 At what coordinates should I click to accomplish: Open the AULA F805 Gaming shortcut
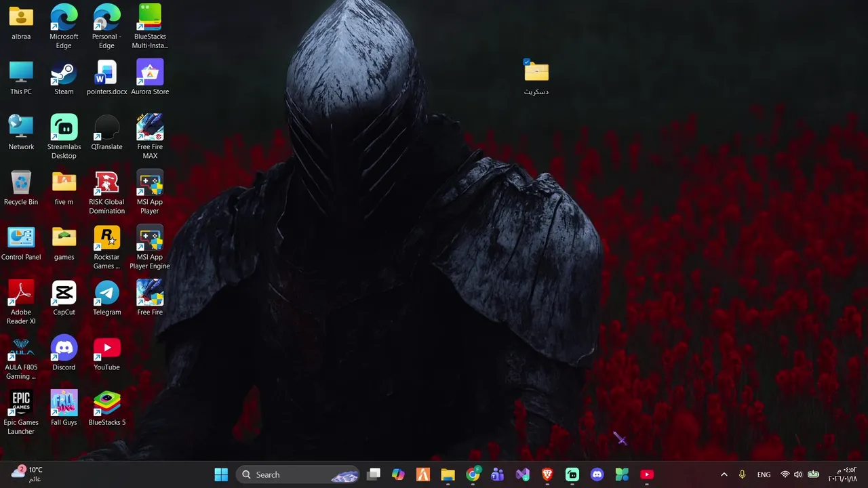[21, 359]
